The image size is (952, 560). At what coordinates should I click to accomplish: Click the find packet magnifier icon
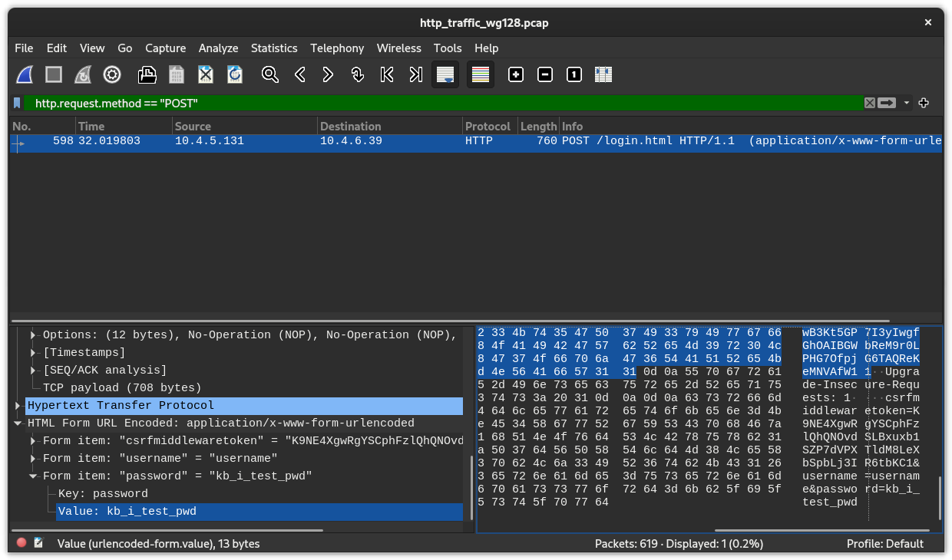coord(269,74)
